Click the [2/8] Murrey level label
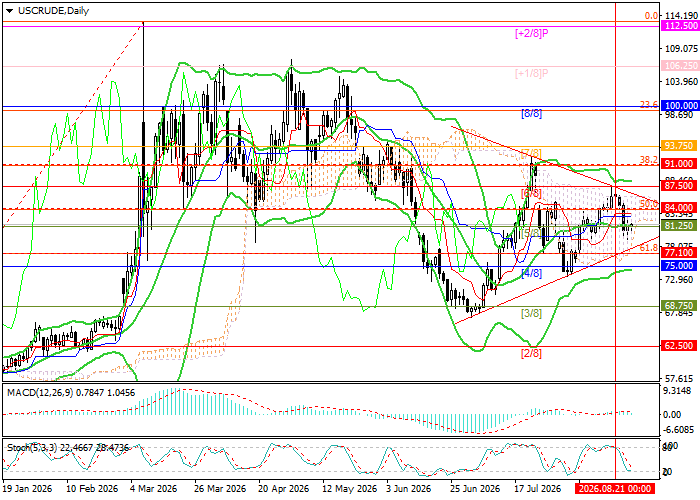This screenshot has height=500, width=700. click(x=531, y=353)
